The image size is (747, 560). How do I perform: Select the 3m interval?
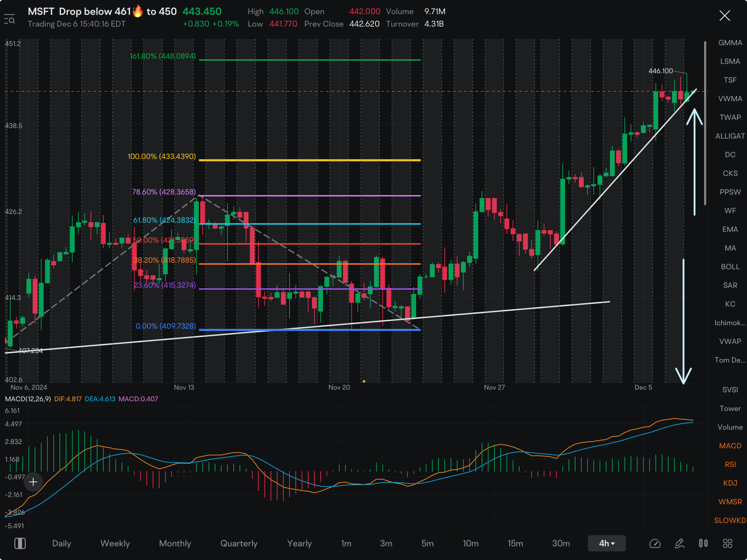[x=386, y=543]
